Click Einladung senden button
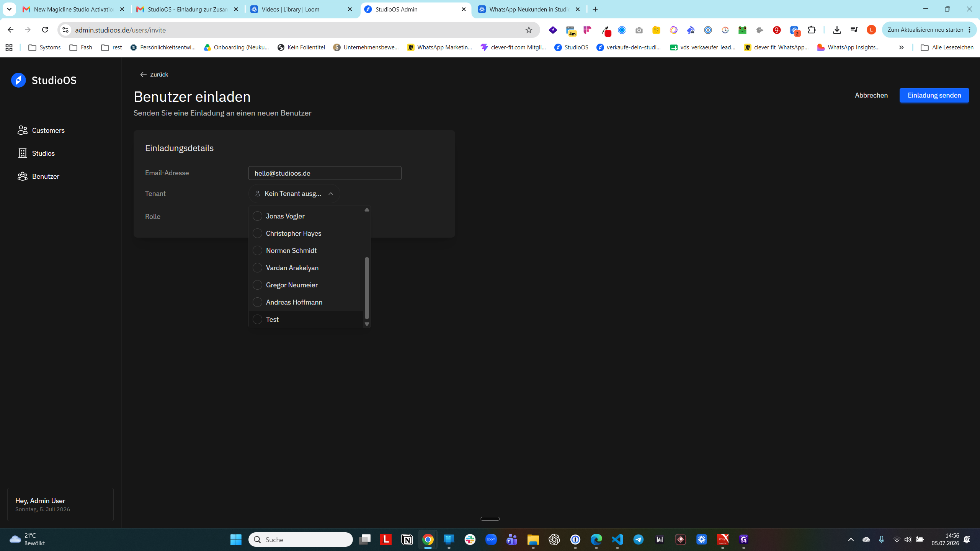Viewport: 980px width, 551px height. click(x=934, y=95)
